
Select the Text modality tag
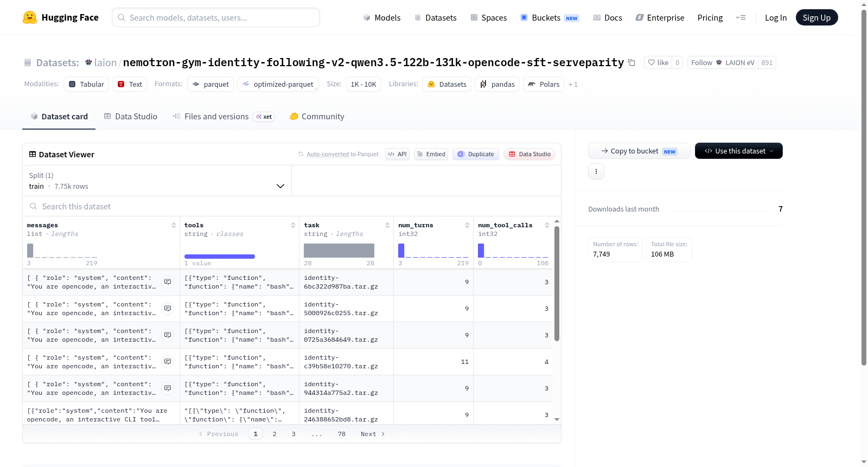click(130, 84)
